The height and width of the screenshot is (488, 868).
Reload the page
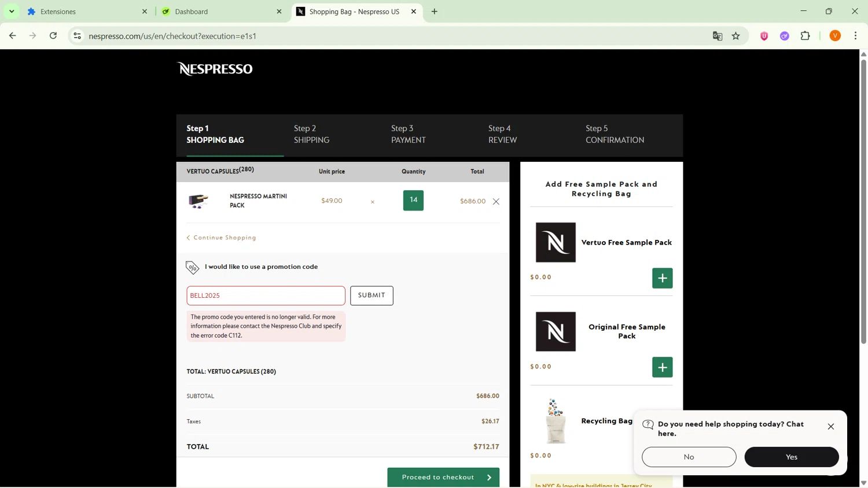[x=53, y=36]
